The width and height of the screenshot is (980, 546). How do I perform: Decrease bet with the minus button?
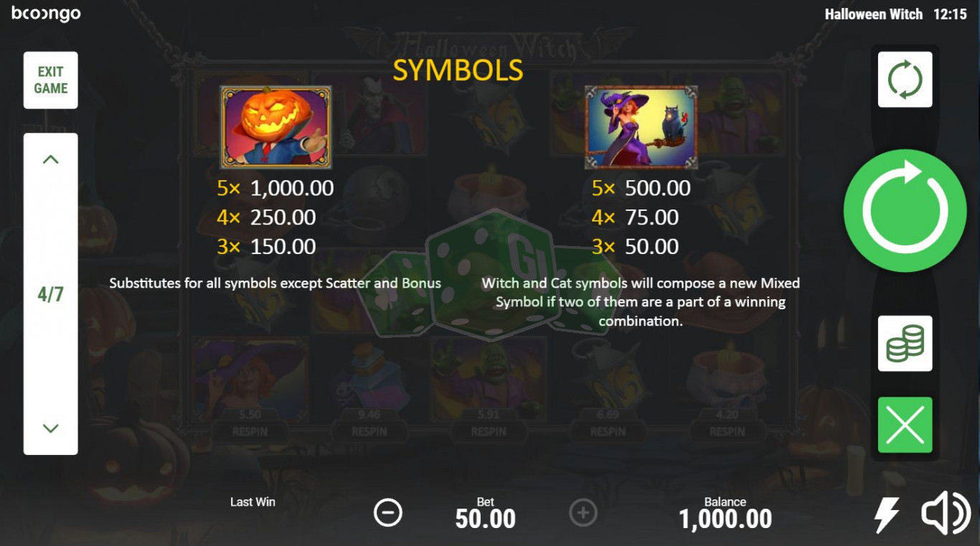(x=388, y=513)
